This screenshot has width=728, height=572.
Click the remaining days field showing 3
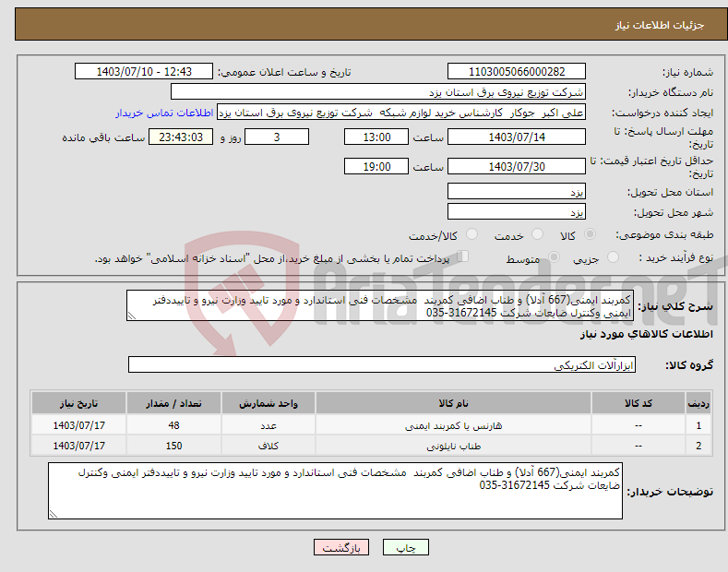click(277, 137)
